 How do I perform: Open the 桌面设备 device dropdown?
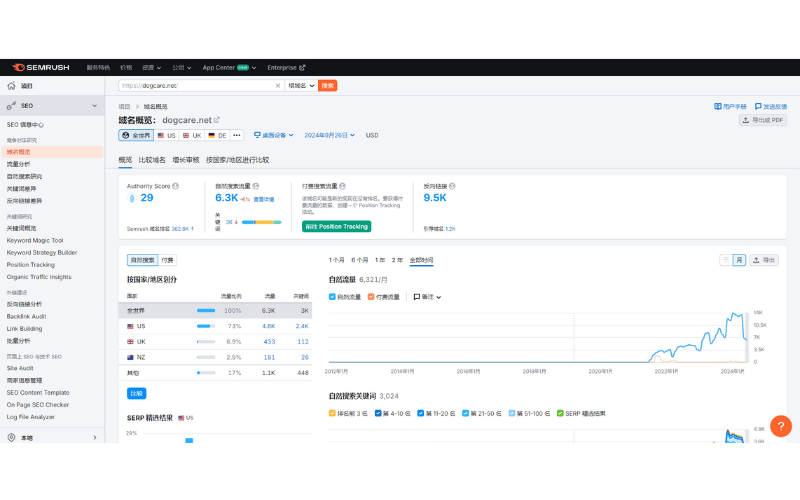(x=274, y=135)
